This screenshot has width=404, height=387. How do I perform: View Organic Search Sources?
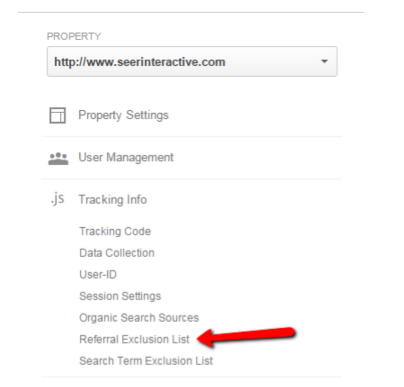139,318
